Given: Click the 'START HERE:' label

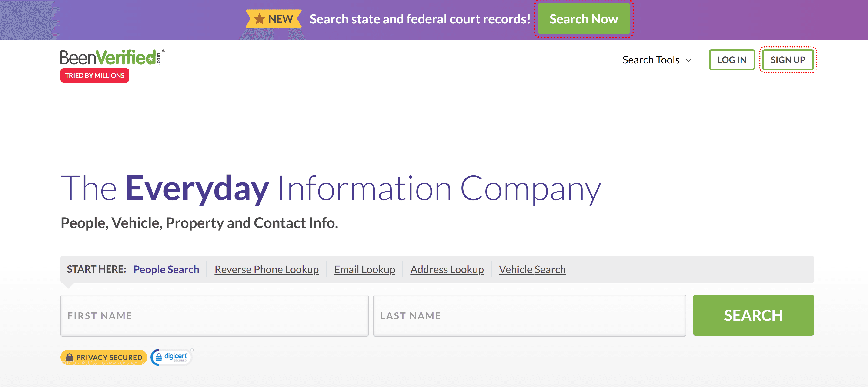Looking at the screenshot, I should (x=96, y=269).
